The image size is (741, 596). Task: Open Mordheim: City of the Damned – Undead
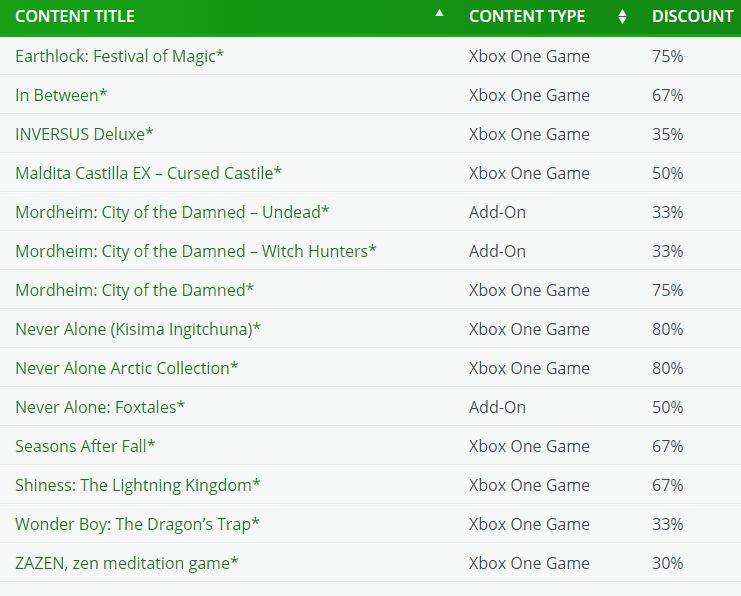point(172,212)
